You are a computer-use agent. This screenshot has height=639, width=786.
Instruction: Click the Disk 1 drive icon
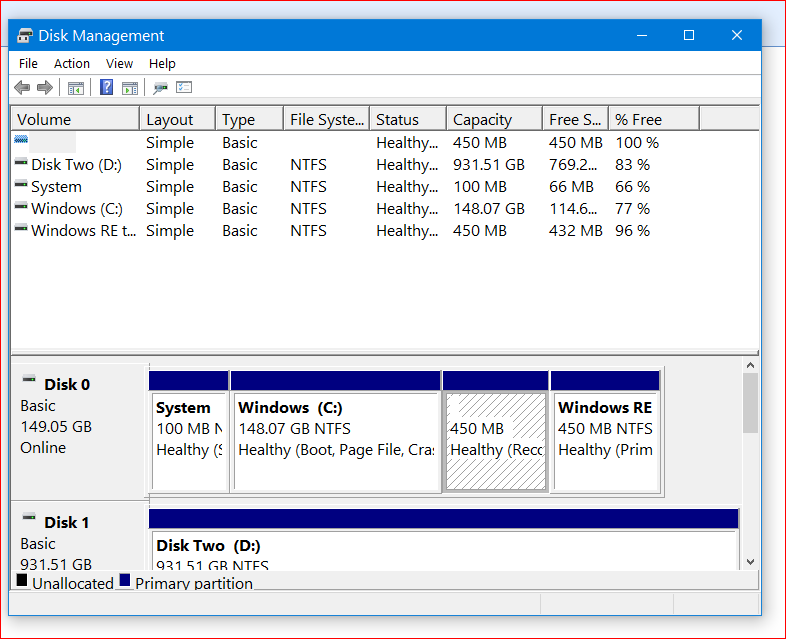coord(29,517)
